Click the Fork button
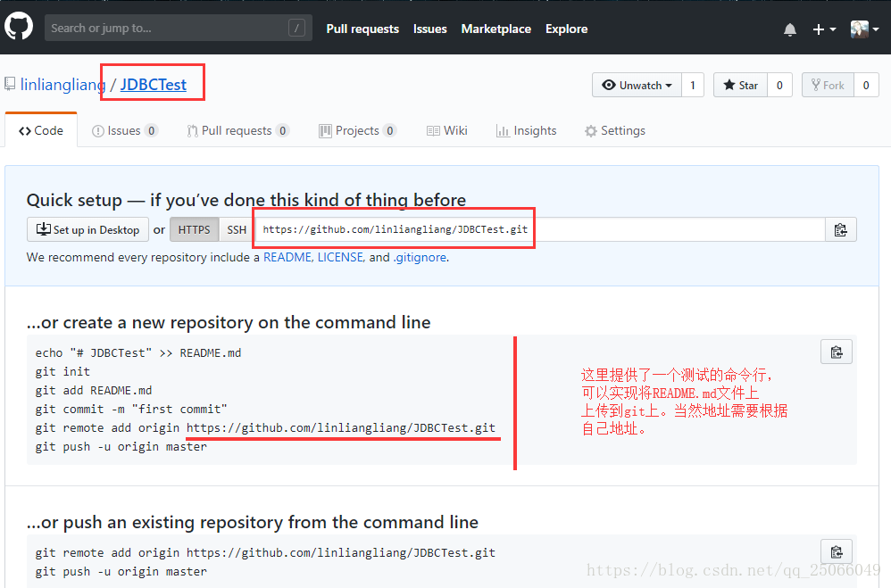891x588 pixels. (x=828, y=86)
